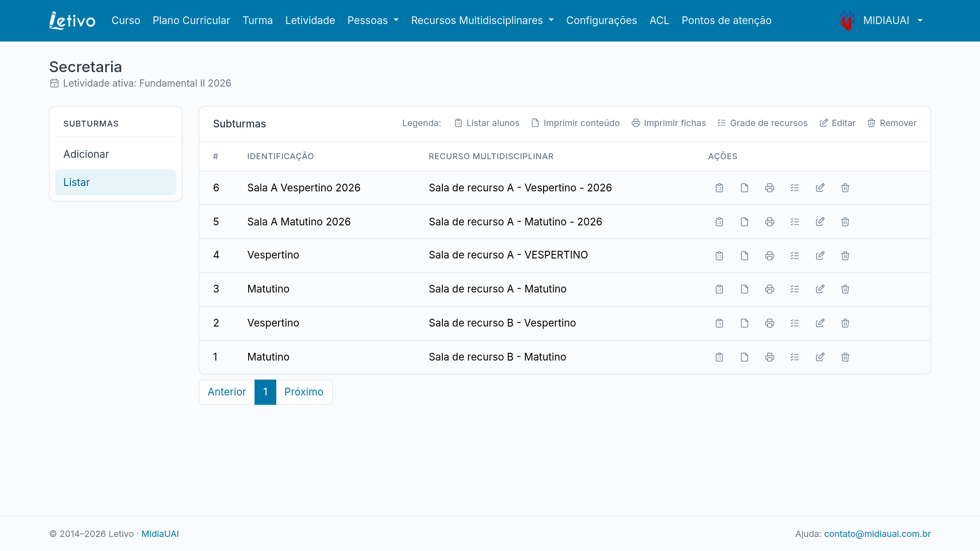This screenshot has width=980, height=551.
Task: Remove subturma Sala A Matutino 2026
Action: (845, 222)
